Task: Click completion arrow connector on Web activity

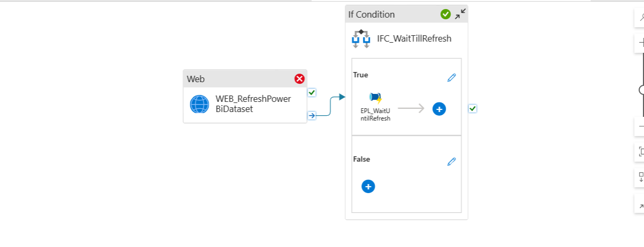Action: tap(312, 115)
